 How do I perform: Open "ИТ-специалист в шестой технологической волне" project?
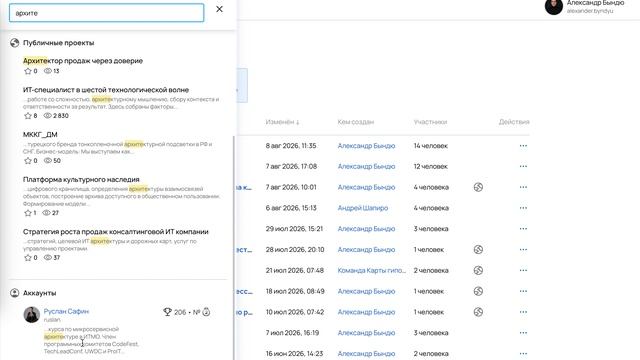[106, 90]
